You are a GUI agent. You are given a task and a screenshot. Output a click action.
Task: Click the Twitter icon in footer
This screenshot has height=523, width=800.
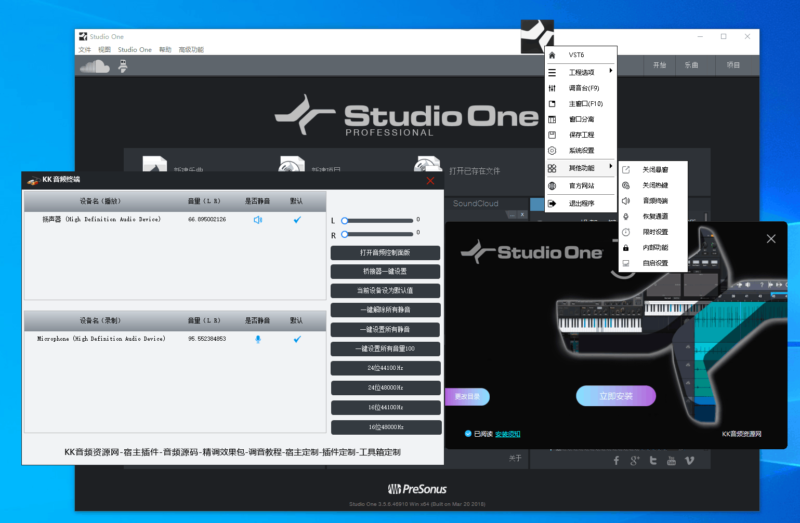[x=653, y=460]
